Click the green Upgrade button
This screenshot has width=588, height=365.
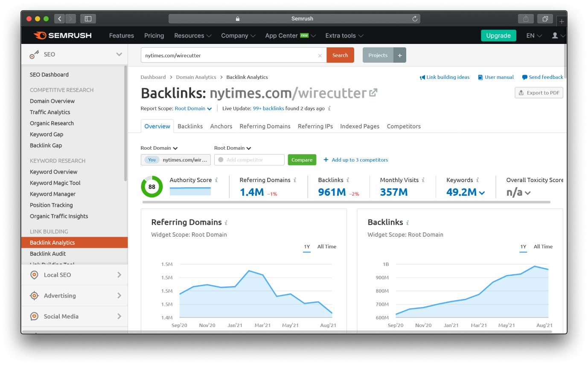pyautogui.click(x=498, y=35)
